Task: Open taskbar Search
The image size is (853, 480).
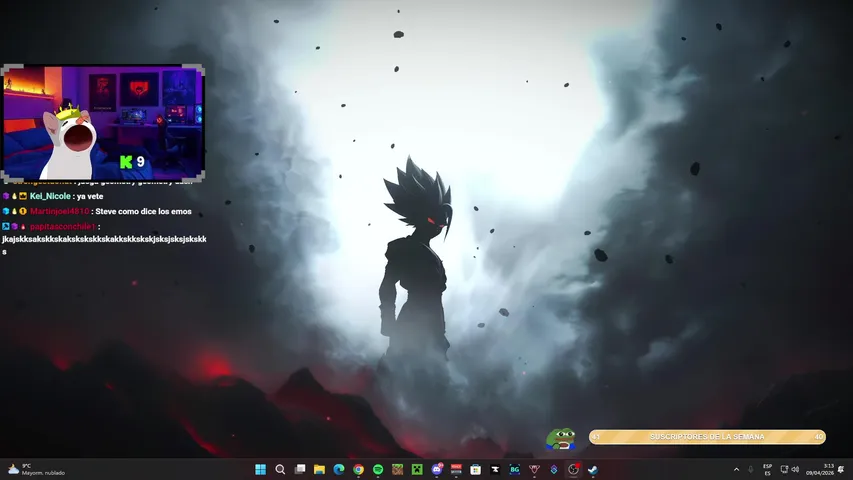Action: pyautogui.click(x=280, y=469)
